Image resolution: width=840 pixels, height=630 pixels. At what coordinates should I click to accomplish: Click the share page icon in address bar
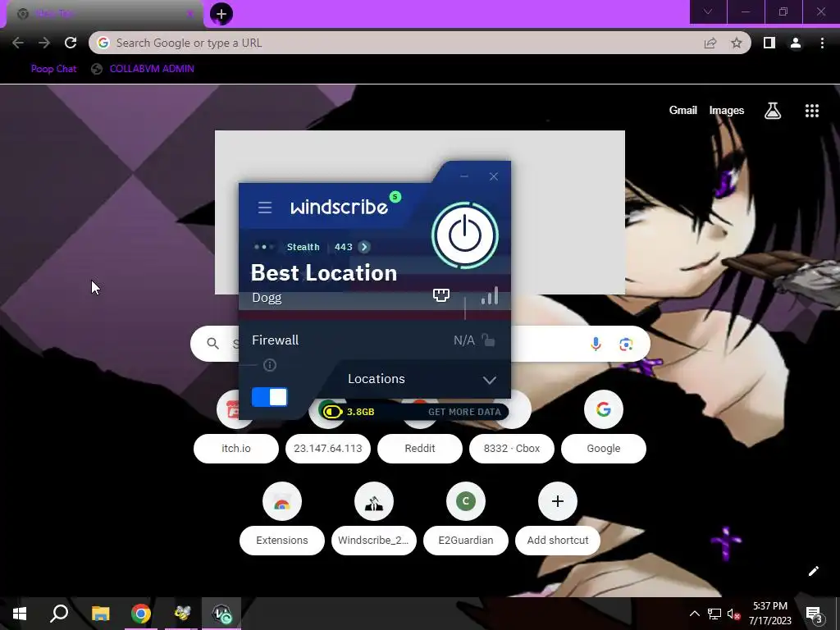710,43
